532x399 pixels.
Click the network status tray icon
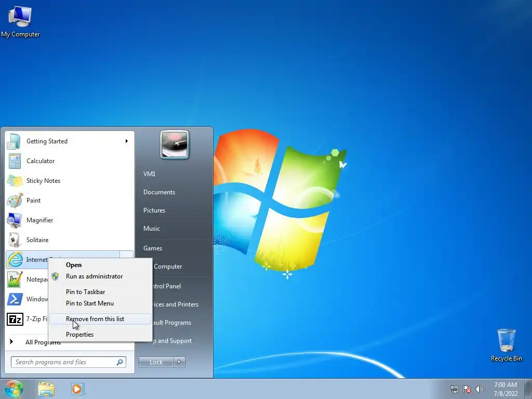point(454,389)
